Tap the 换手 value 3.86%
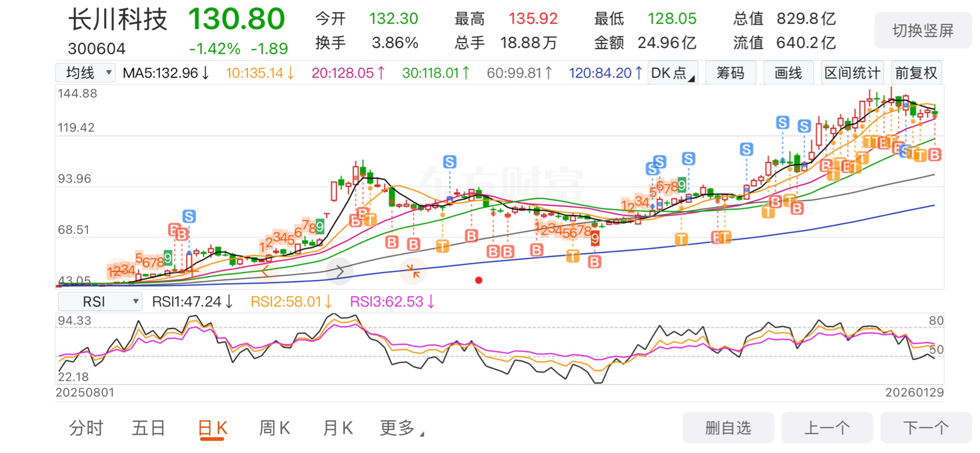Image resolution: width=980 pixels, height=453 pixels. [x=395, y=42]
